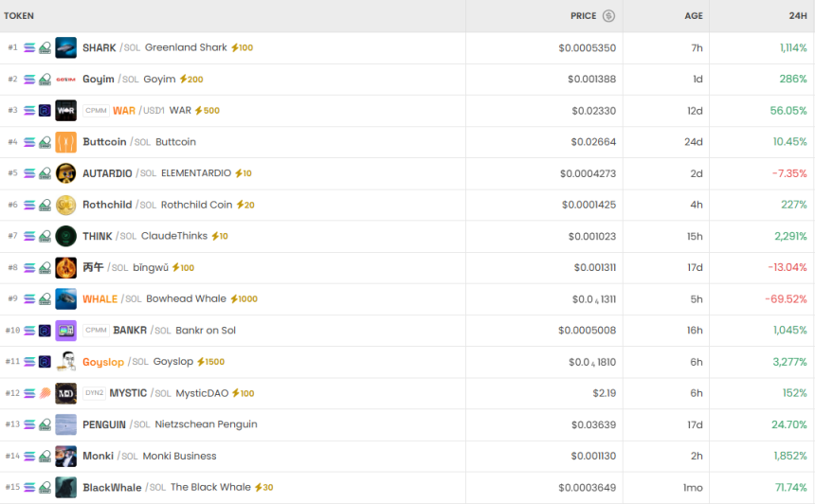
Task: Click the Rothchild gold coin logo
Action: 65,205
